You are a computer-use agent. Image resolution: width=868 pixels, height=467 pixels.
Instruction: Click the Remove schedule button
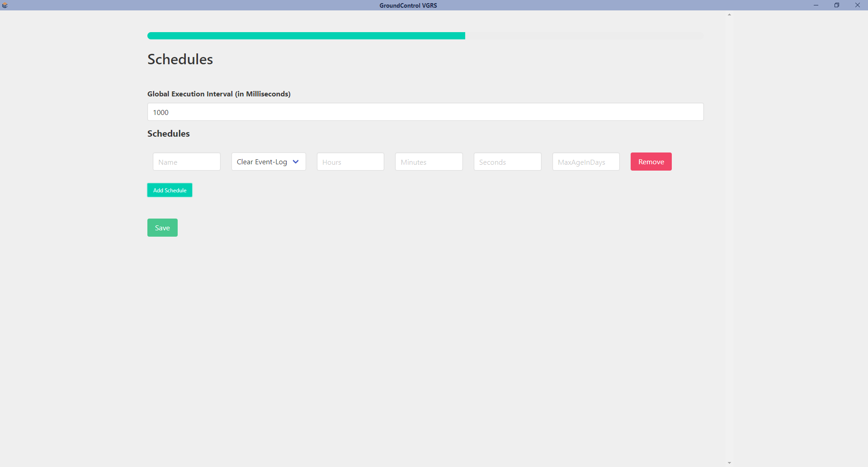pos(651,162)
